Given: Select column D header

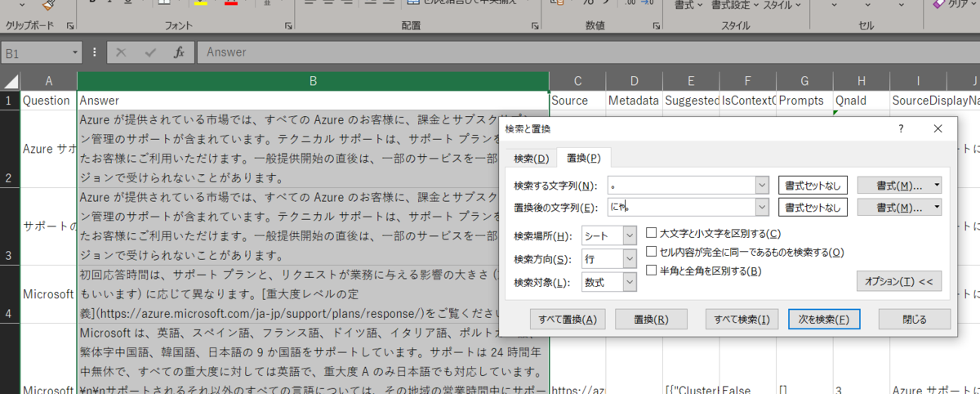Looking at the screenshot, I should point(634,81).
